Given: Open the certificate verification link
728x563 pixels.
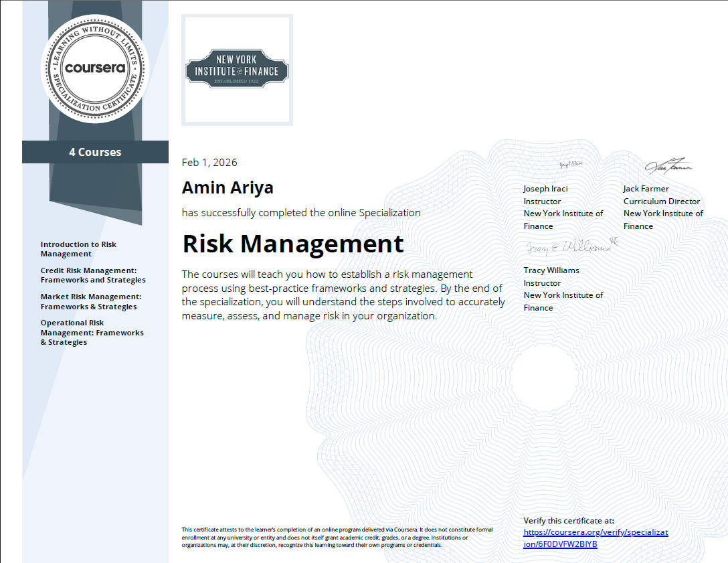Looking at the screenshot, I should coord(596,538).
